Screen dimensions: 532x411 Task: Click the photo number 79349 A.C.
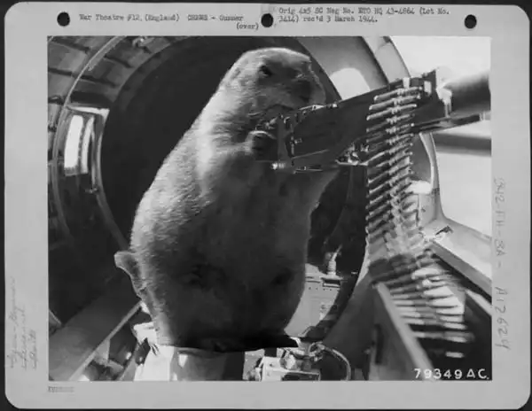click(x=450, y=374)
